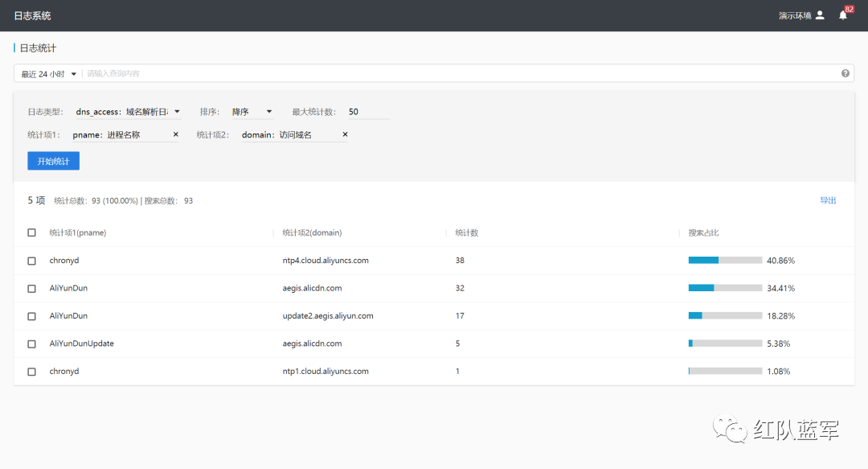The width and height of the screenshot is (868, 469).
Task: Check the chronyd ntp1.cloud.aliyuncs.com row
Action: click(31, 372)
